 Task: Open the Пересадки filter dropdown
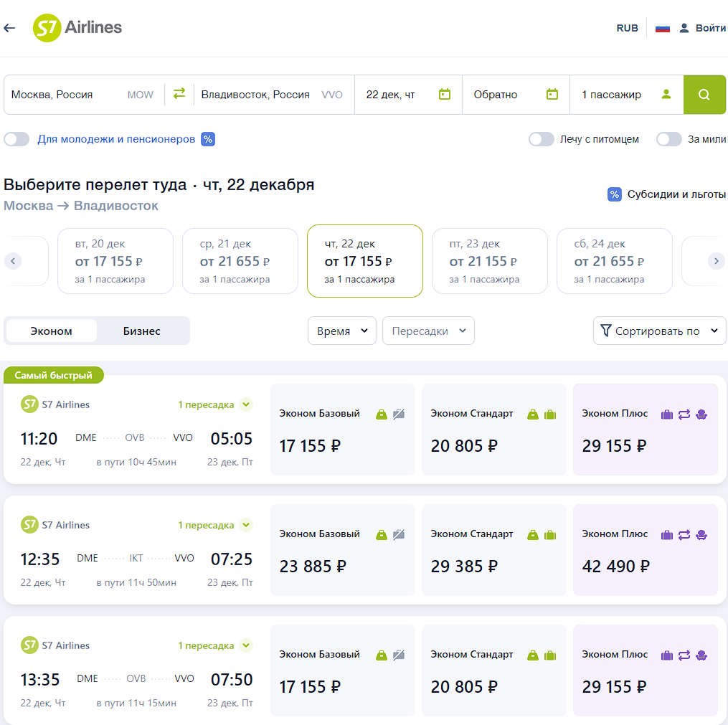pos(428,331)
